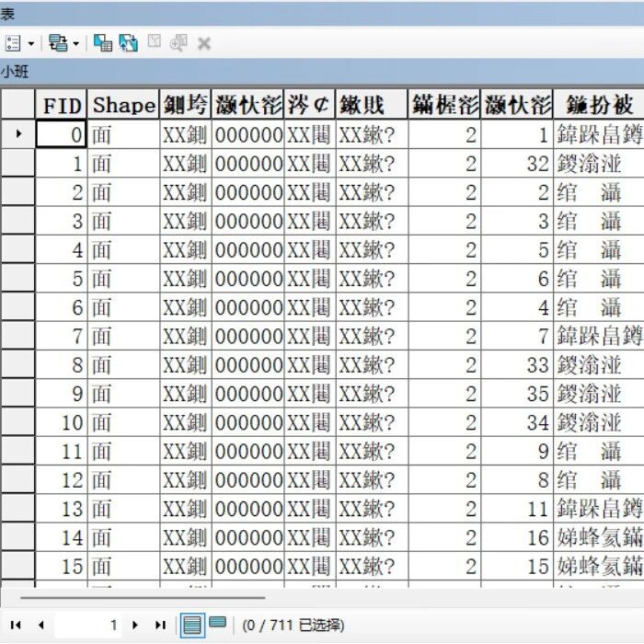Go to the previous record
Viewport: 644px width, 644px height.
tap(40, 625)
